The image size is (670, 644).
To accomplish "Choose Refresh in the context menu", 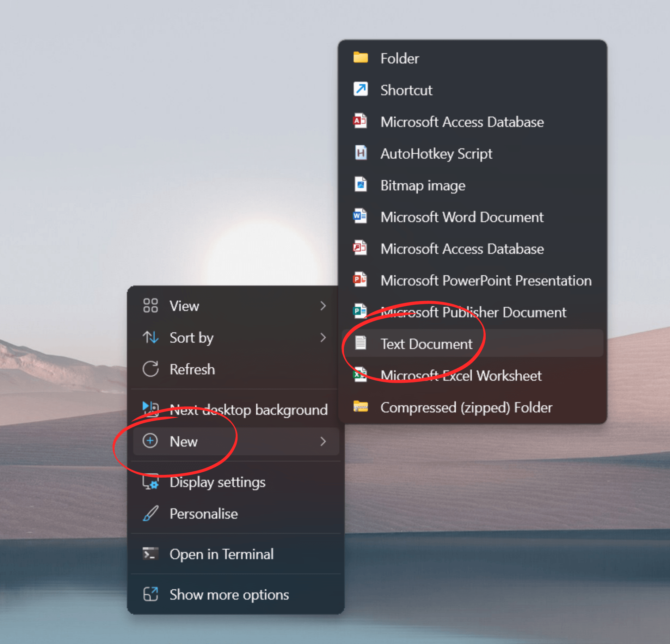I will pos(192,369).
